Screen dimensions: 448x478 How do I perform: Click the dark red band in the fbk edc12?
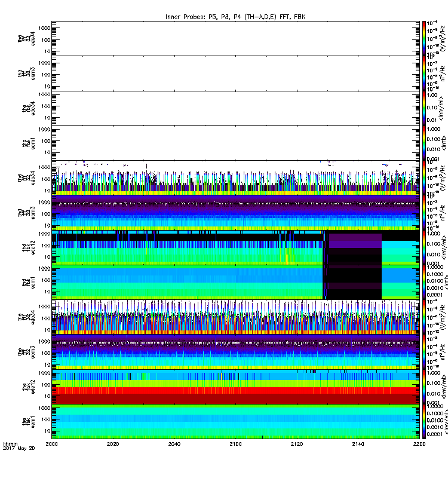pos(235,399)
